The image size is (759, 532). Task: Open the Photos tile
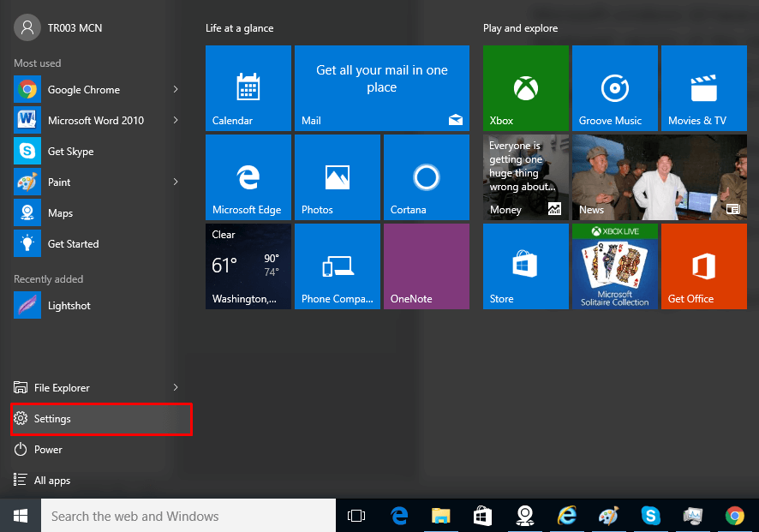coord(337,177)
